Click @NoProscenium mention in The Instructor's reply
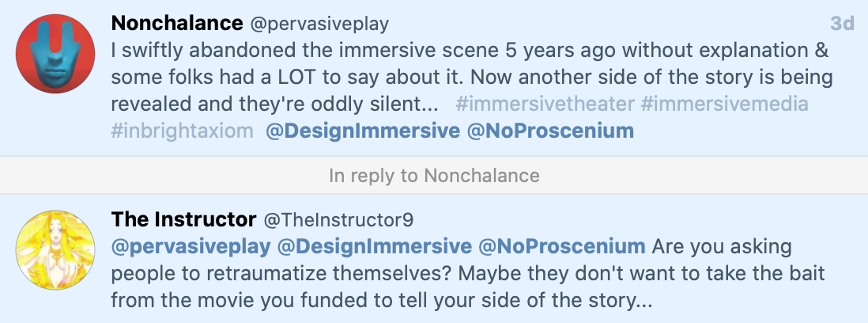Image resolution: width=868 pixels, height=323 pixels. pos(563,246)
